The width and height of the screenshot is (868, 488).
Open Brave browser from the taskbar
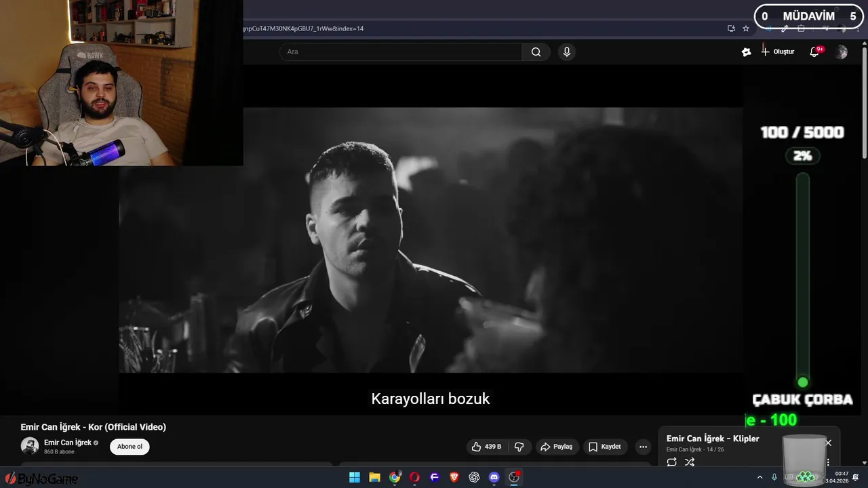[454, 477]
